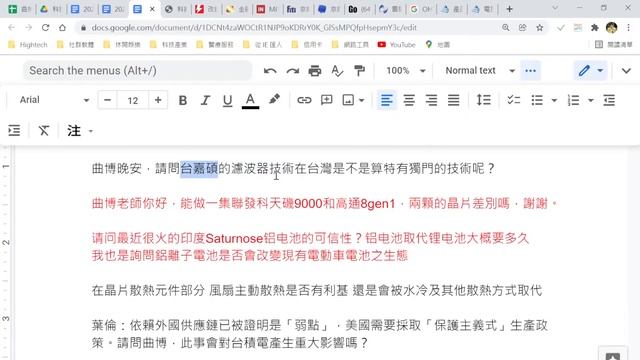
Task: Open Chrome extensions puzzle icon
Action: point(594,27)
